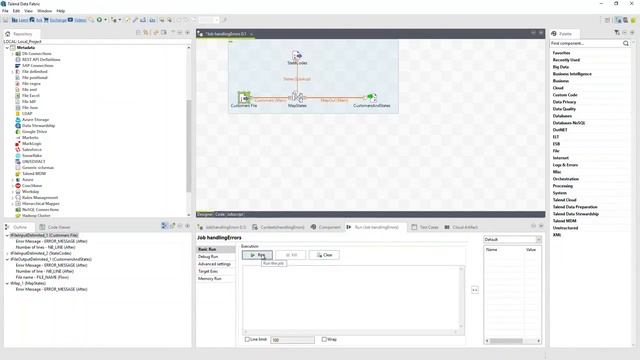Open the File menu
This screenshot has height=360, width=640.
point(5,11)
